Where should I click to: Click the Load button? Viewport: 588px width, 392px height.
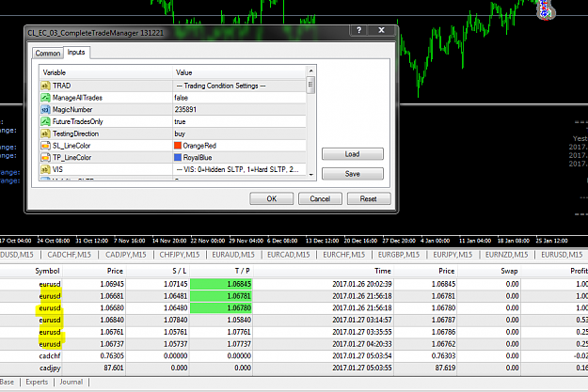[353, 154]
